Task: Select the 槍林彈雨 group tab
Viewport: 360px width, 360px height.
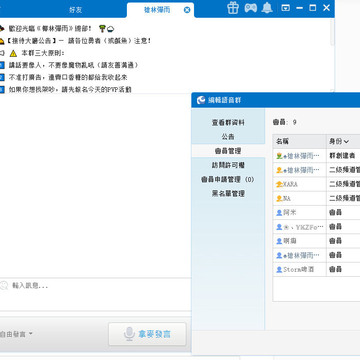Action: (x=157, y=10)
